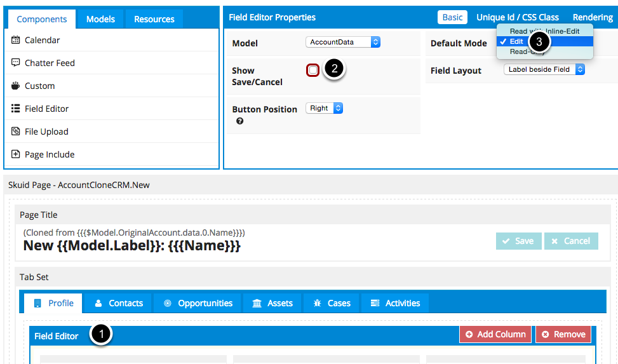
Task: Click the Button Position help question icon
Action: [x=239, y=121]
